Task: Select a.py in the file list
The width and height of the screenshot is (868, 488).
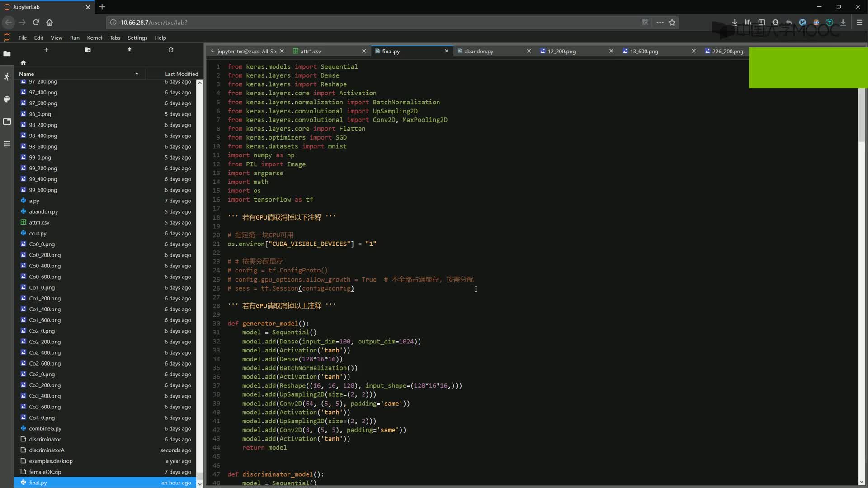Action: (105, 201)
